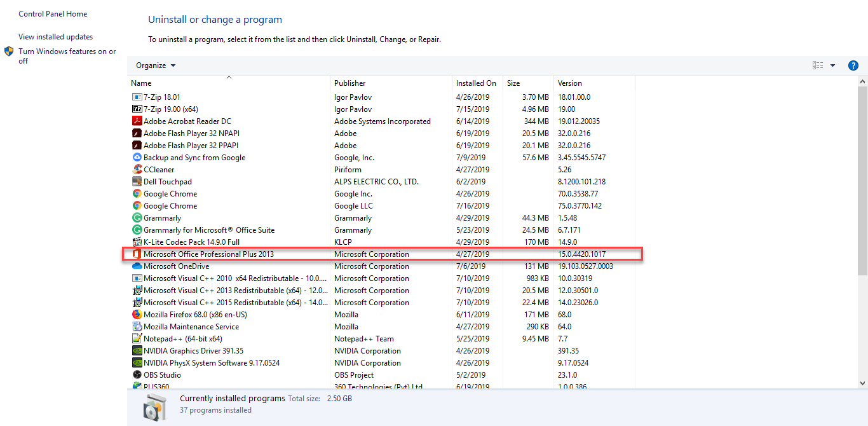This screenshot has height=426, width=868.
Task: Sort list by Version column header
Action: coord(594,83)
